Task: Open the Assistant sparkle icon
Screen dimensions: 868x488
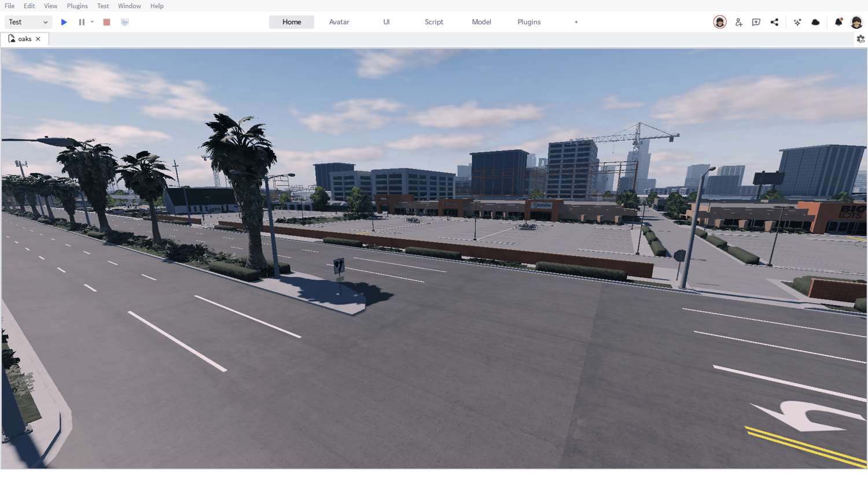Action: tap(797, 22)
